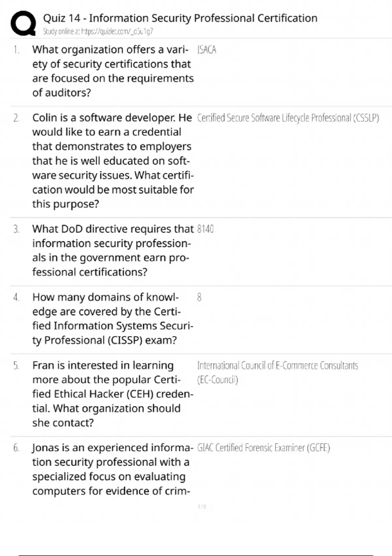
Task: Click the Quiz 14 document title
Action: pyautogui.click(x=180, y=18)
